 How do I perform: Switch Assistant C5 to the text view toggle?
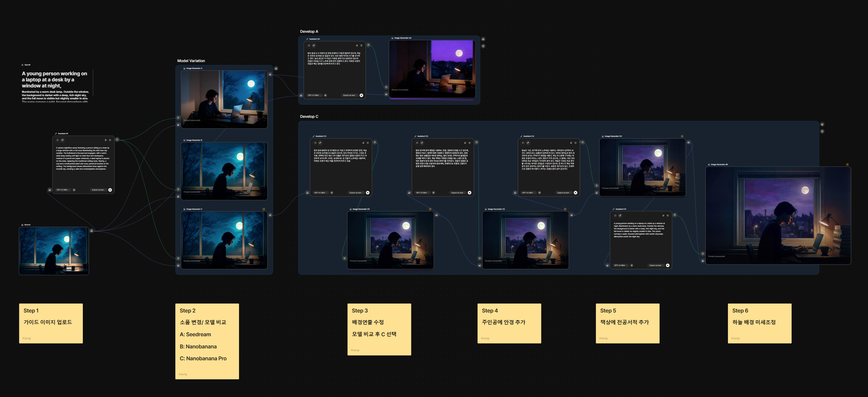(615, 216)
